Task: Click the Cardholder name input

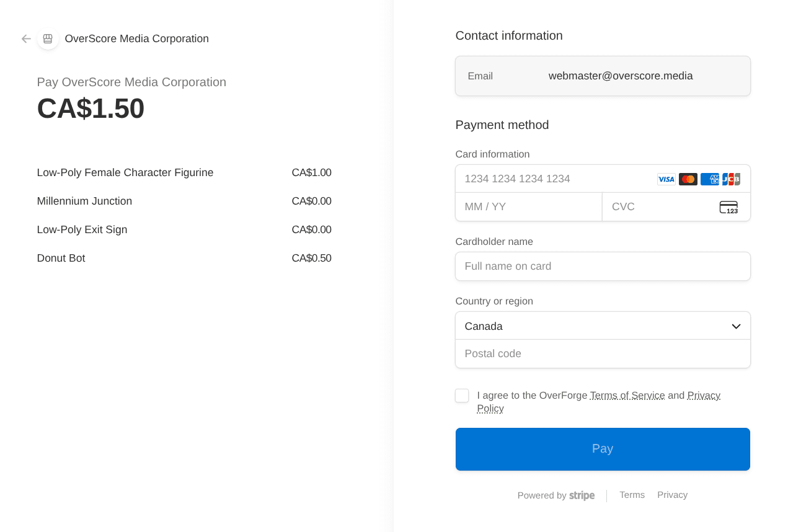Action: click(x=603, y=267)
